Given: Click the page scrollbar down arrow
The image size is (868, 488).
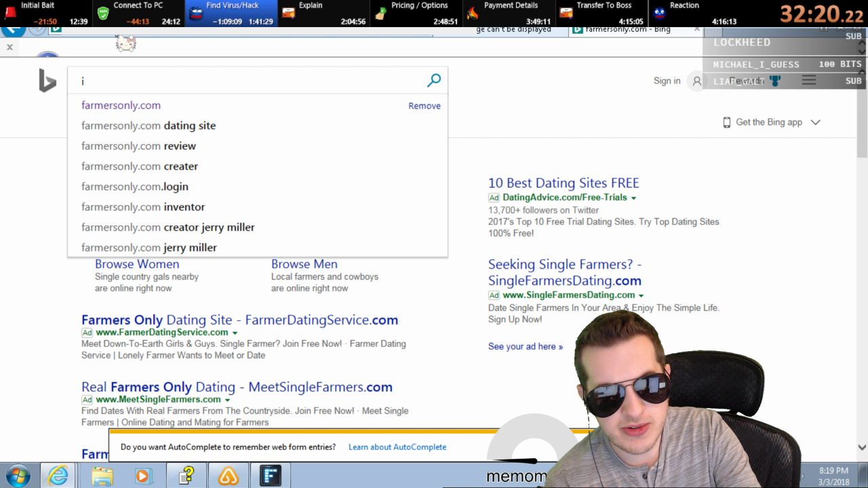Looking at the screenshot, I should tap(862, 447).
